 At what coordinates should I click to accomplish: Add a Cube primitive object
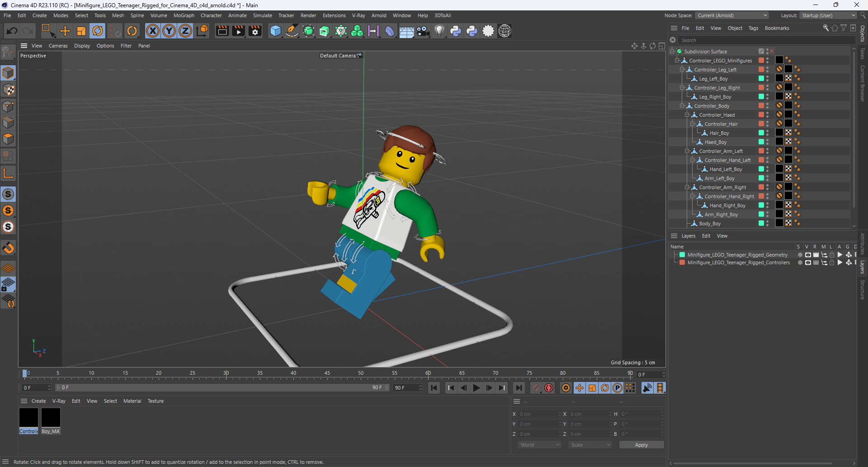point(275,31)
